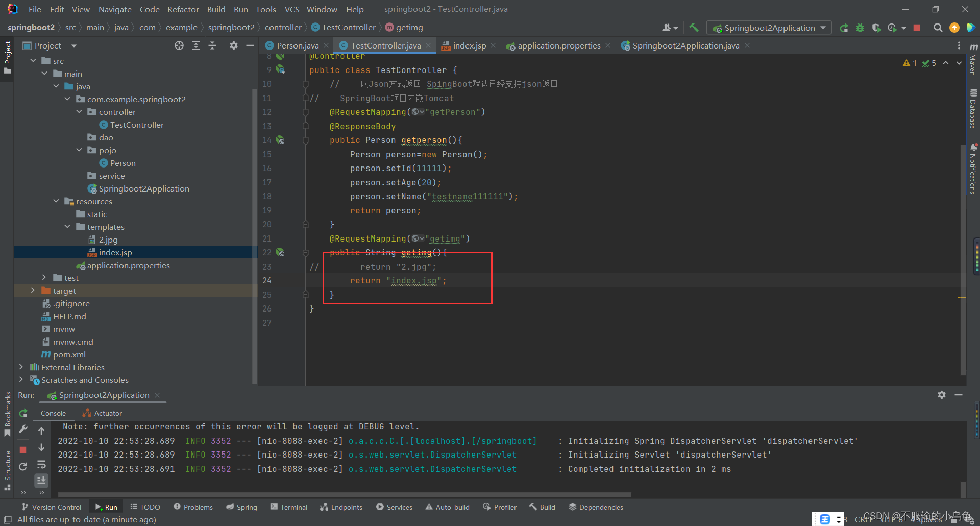Switch to index.jsp editor tab
The height and width of the screenshot is (526, 980).
click(469, 45)
